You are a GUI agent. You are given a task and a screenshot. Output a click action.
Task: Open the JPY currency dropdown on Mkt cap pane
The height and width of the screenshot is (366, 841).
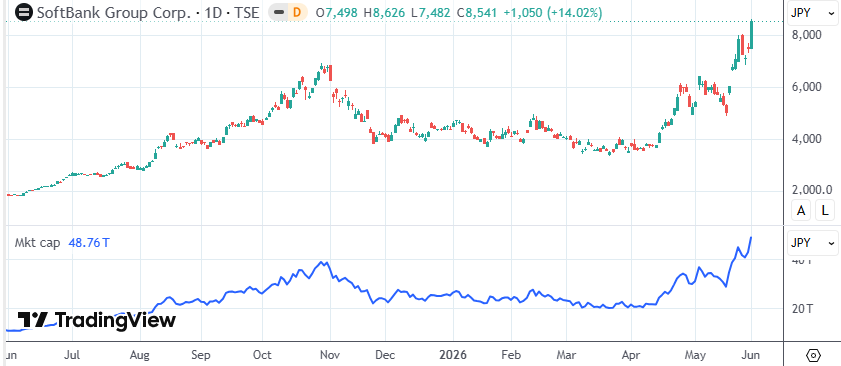[812, 243]
